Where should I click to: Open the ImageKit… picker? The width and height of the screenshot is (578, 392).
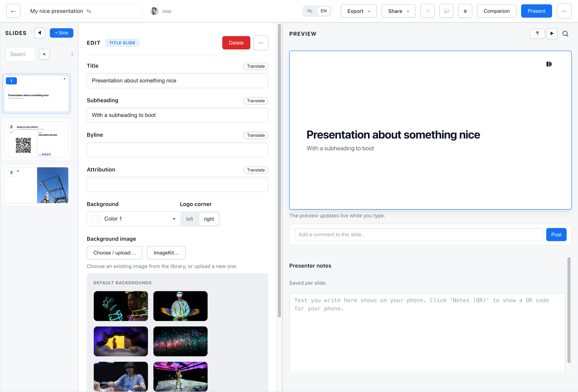(x=166, y=253)
